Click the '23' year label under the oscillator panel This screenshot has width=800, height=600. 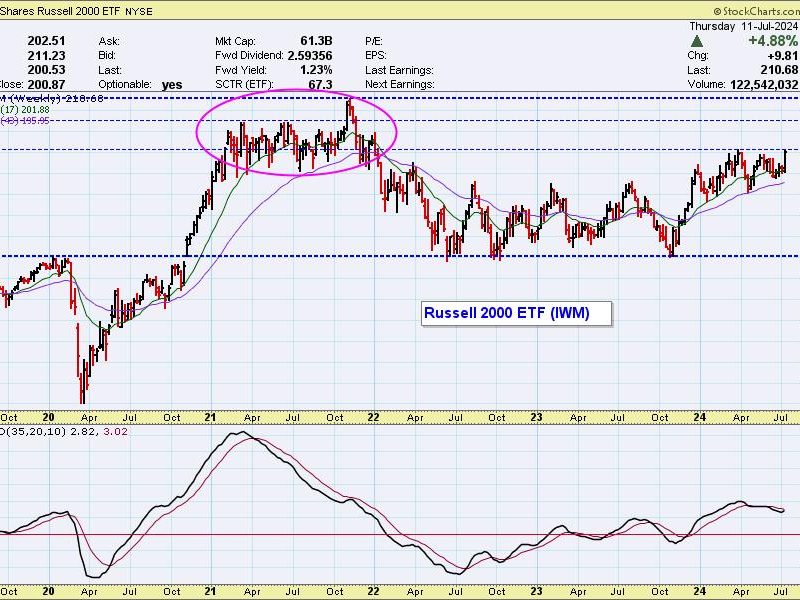(536, 591)
